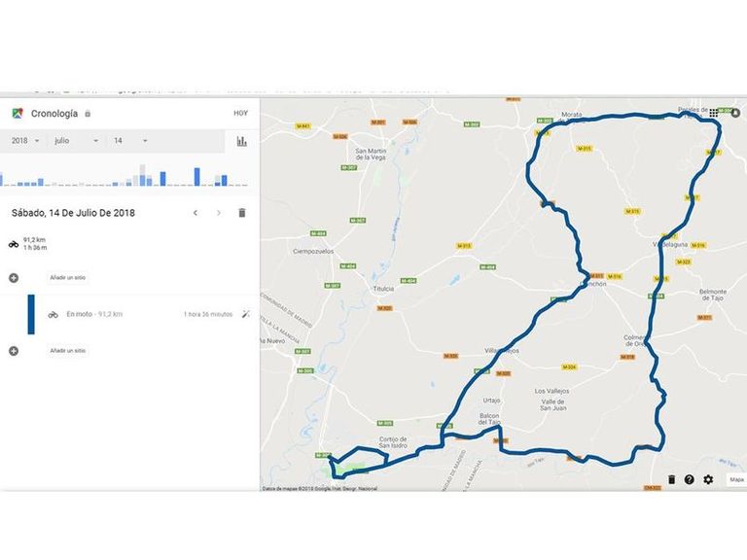747x560 pixels.
Task: Click the Google Maps logo beside Cronología
Action: (x=18, y=113)
